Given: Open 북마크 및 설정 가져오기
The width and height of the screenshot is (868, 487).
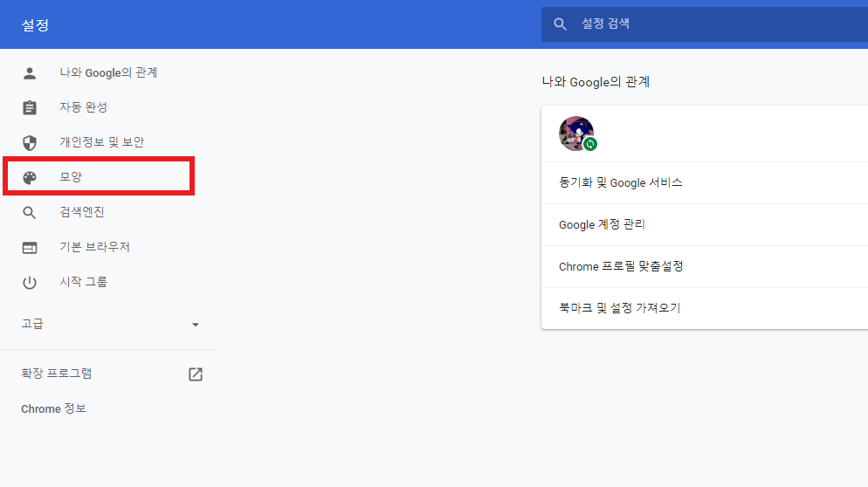Looking at the screenshot, I should (x=705, y=308).
